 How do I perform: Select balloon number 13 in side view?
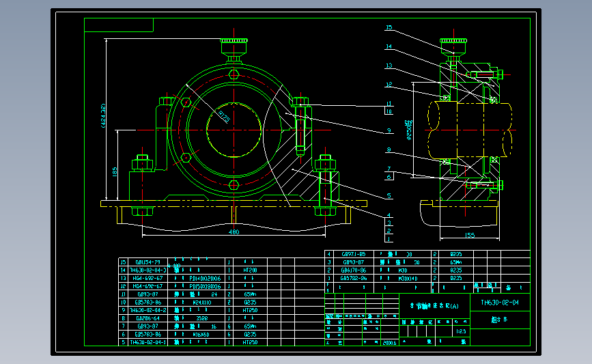coord(389,66)
